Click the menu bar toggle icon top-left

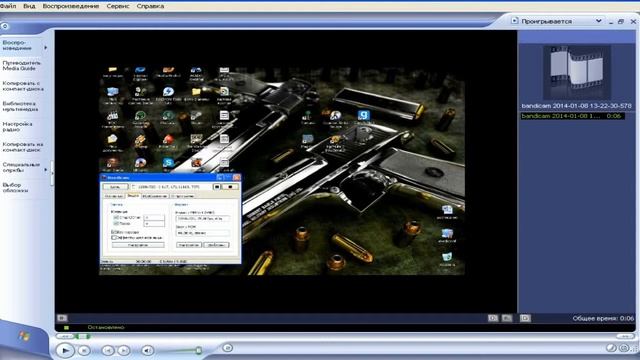pos(4,26)
